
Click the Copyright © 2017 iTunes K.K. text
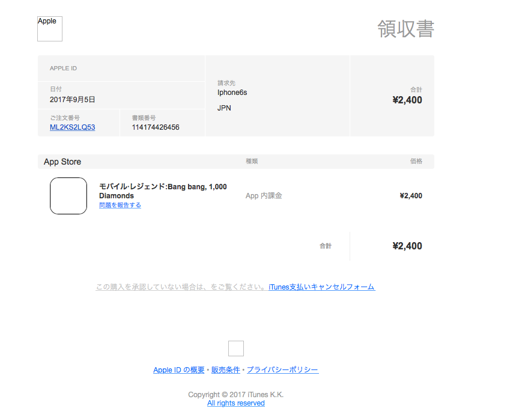click(x=236, y=395)
